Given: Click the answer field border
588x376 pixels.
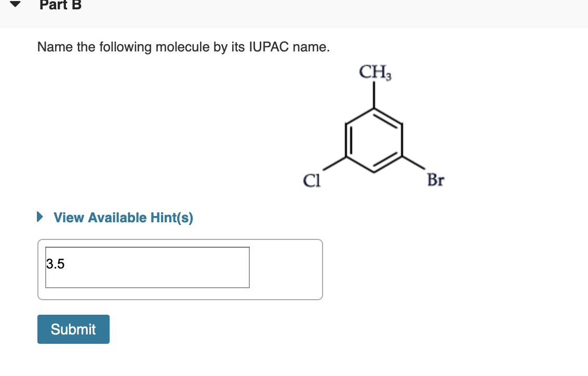Looking at the screenshot, I should [x=148, y=248].
